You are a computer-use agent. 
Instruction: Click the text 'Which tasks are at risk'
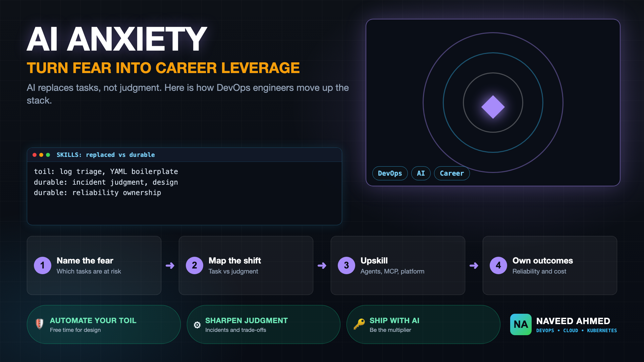[x=89, y=271]
